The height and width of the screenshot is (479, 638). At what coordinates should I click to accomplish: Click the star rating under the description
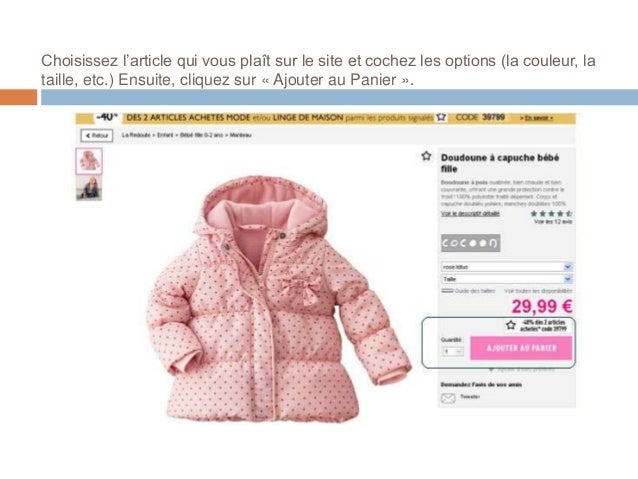click(x=551, y=214)
